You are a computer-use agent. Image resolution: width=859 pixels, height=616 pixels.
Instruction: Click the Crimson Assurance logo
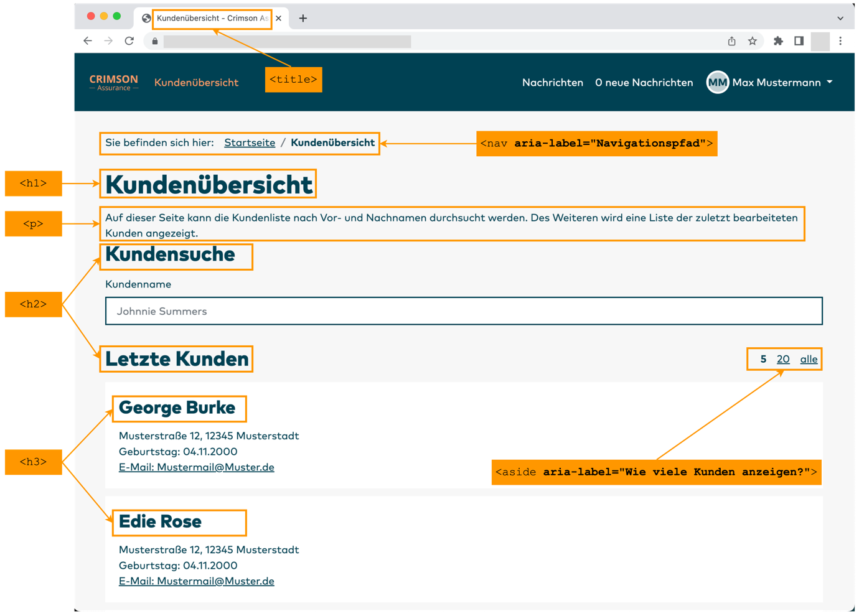113,82
